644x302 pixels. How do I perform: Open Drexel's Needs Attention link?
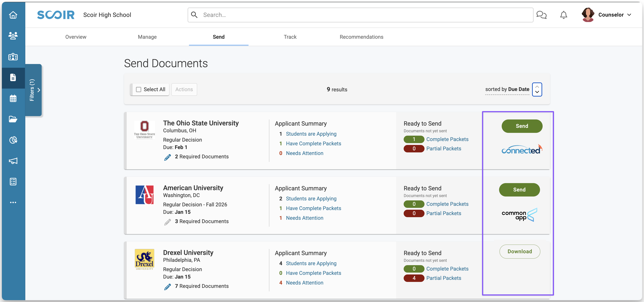[x=304, y=283]
